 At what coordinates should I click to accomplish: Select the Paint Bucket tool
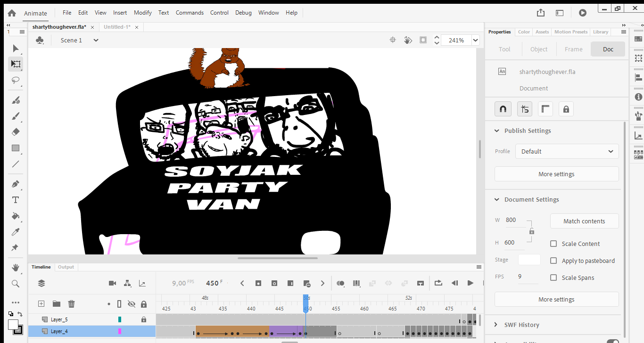(x=16, y=216)
